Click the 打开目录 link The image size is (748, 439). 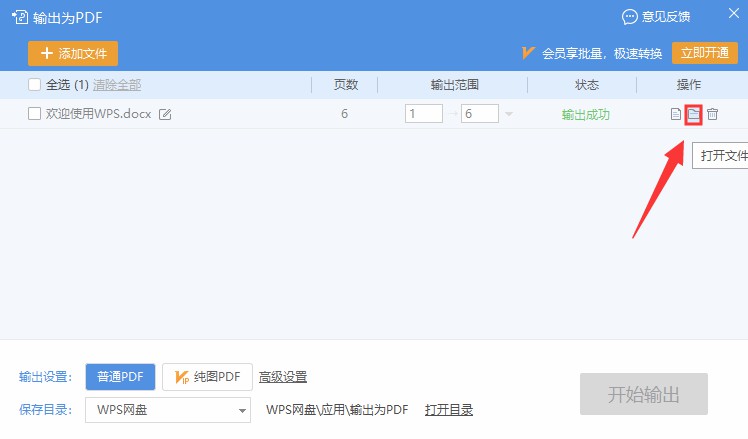pyautogui.click(x=449, y=409)
